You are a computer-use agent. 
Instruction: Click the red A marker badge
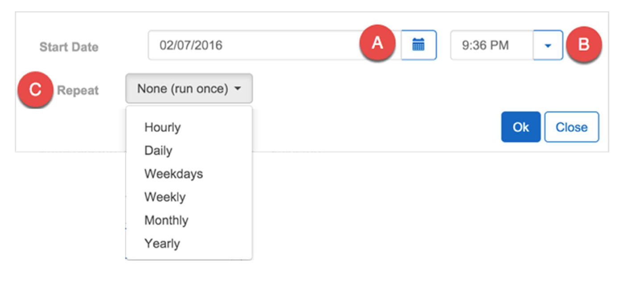tap(377, 44)
